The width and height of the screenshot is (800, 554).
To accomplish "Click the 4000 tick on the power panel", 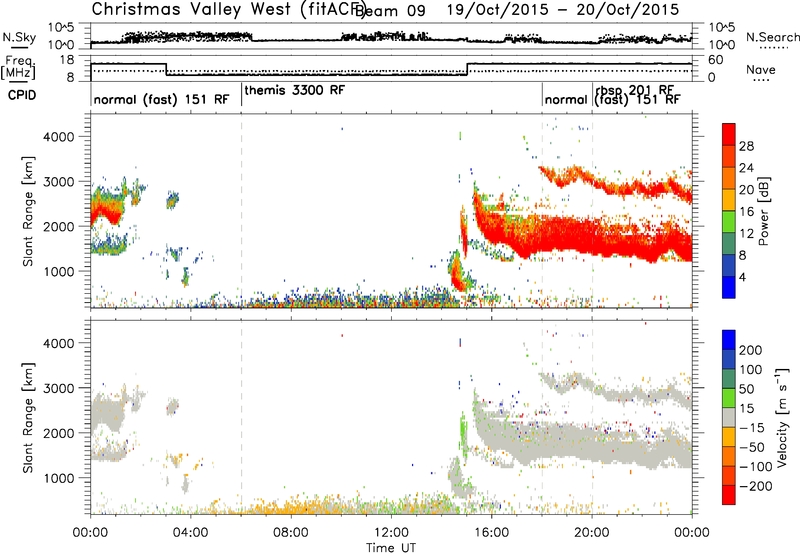I will [58, 137].
